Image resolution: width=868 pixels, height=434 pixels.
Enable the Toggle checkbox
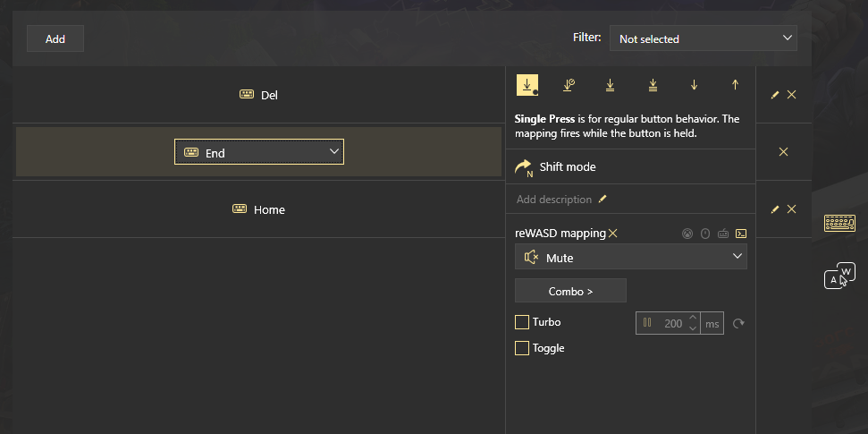point(522,348)
